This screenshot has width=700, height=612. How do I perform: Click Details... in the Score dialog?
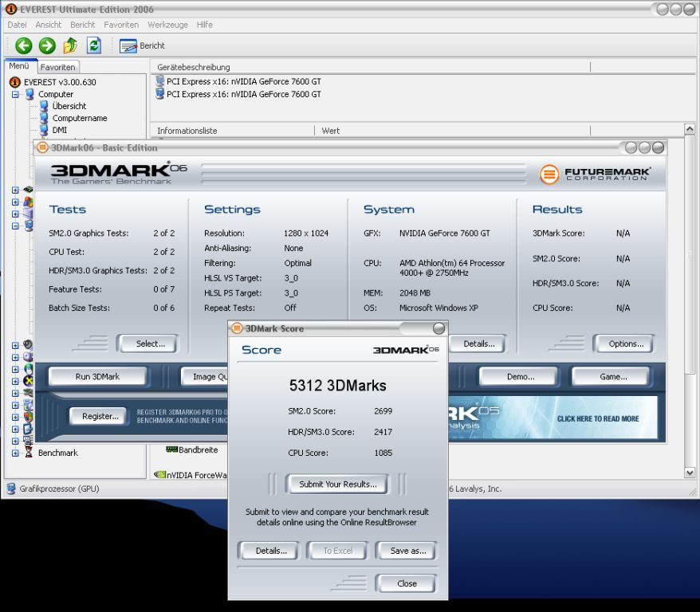pyautogui.click(x=269, y=551)
